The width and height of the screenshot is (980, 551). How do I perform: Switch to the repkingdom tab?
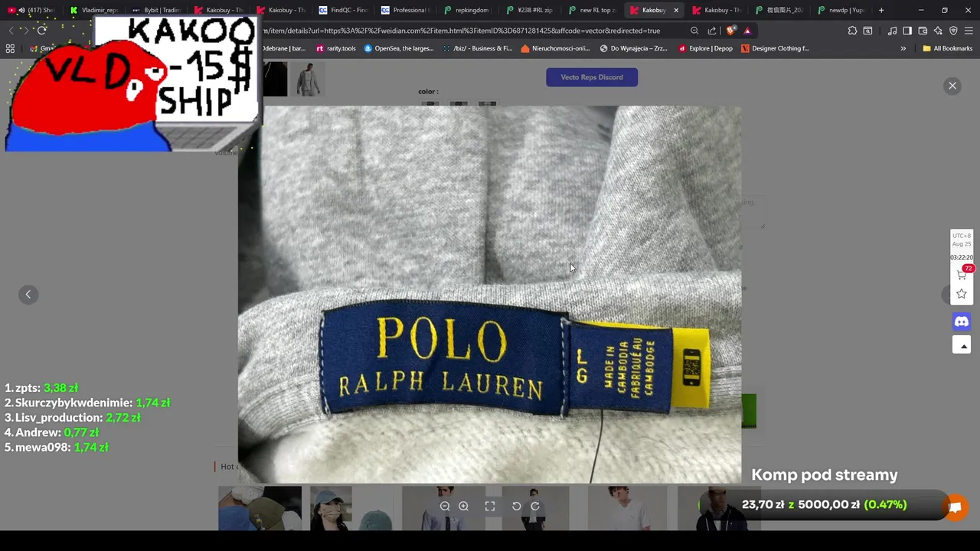tap(467, 10)
